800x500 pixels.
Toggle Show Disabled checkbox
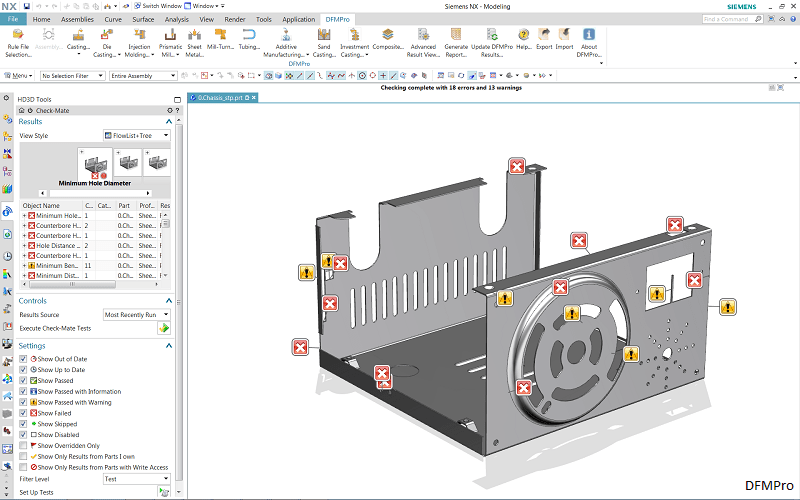(23, 435)
